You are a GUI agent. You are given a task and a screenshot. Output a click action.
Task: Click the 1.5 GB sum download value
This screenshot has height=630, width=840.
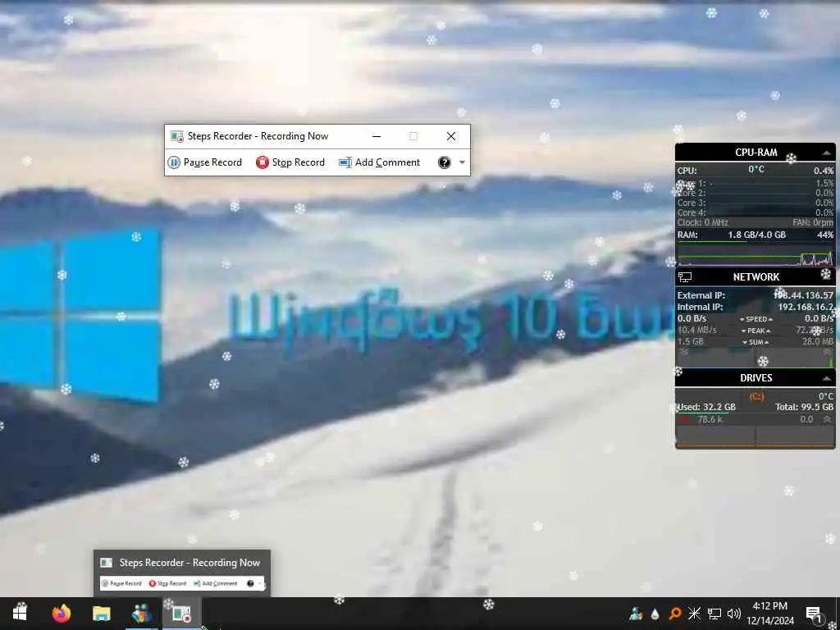click(691, 342)
